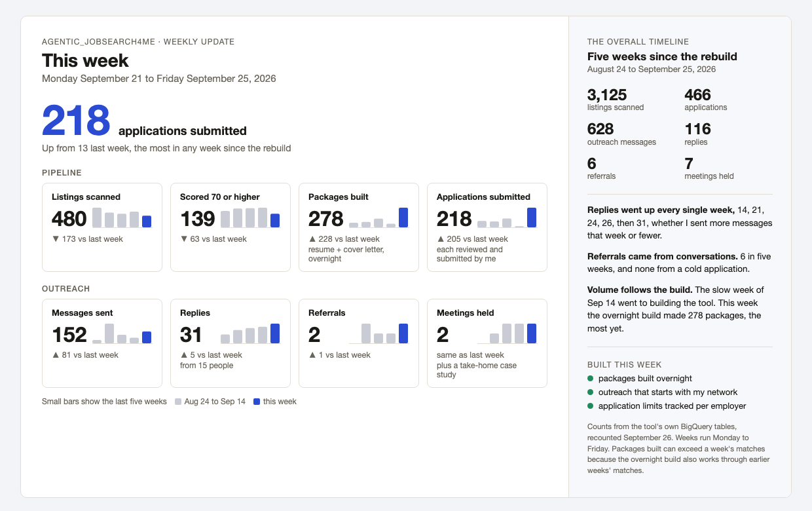Click the blue 'this week' legend swatch
This screenshot has height=511, width=812.
coord(257,402)
